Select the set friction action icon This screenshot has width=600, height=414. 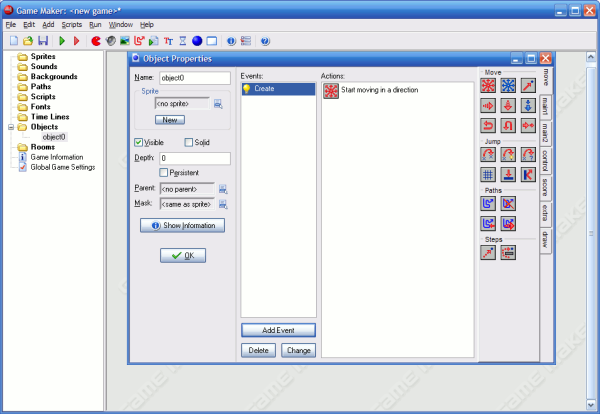pyautogui.click(x=528, y=126)
